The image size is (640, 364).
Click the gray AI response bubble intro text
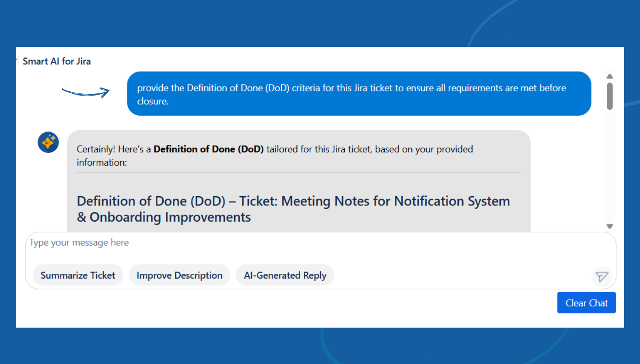click(x=275, y=156)
